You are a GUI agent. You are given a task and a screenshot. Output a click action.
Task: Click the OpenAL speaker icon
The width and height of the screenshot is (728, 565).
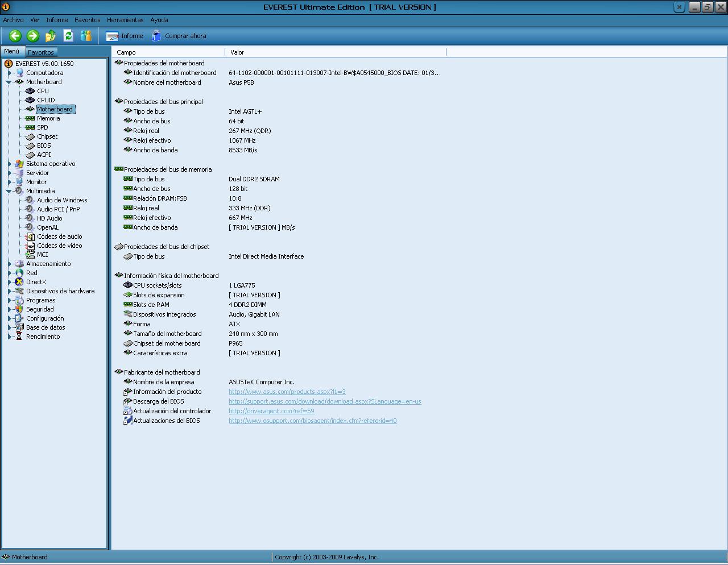[x=30, y=227]
